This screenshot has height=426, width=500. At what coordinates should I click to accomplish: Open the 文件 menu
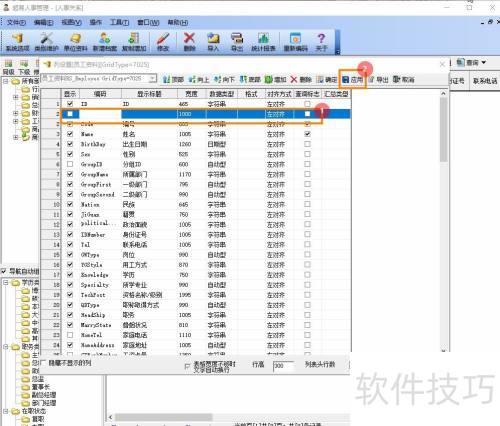pos(16,23)
